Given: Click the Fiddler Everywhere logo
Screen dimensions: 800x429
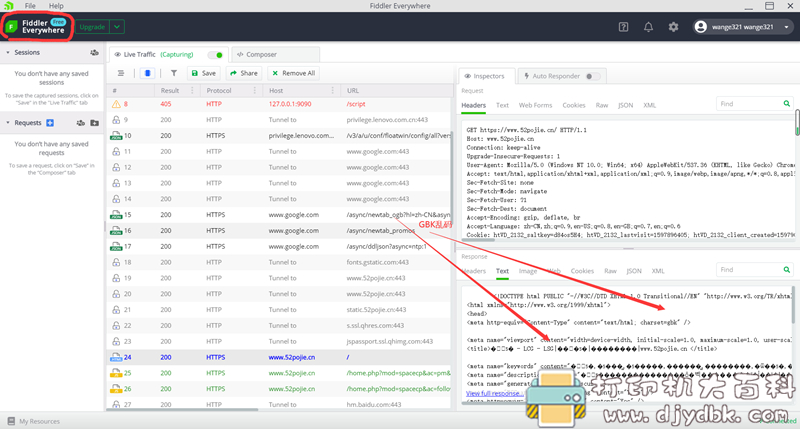Looking at the screenshot, I should (37, 27).
